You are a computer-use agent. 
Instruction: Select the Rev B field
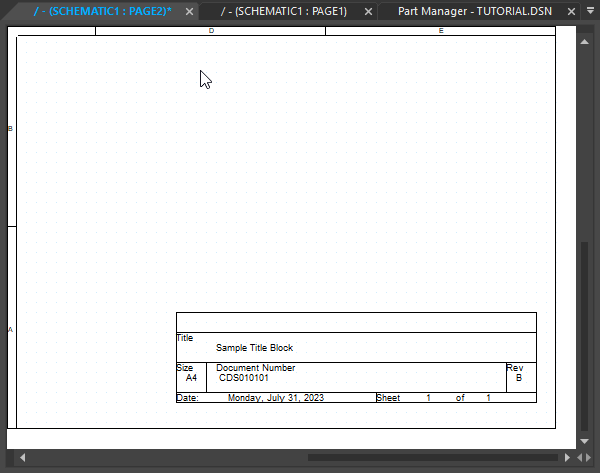tap(518, 378)
